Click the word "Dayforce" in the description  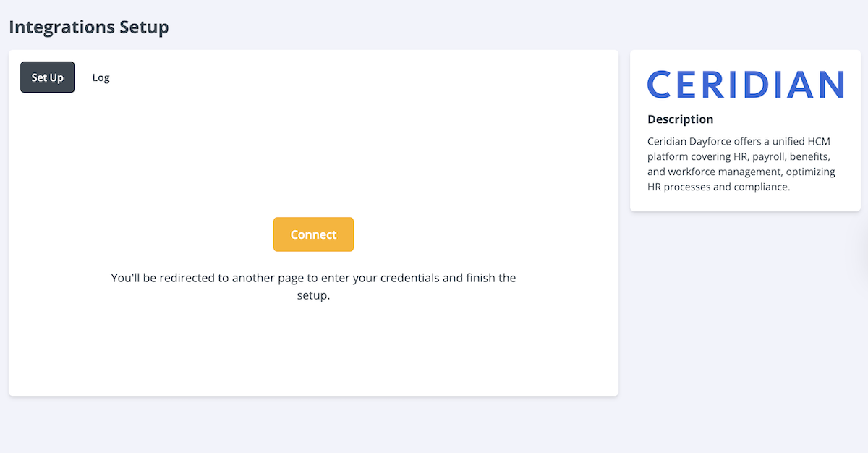click(x=710, y=141)
